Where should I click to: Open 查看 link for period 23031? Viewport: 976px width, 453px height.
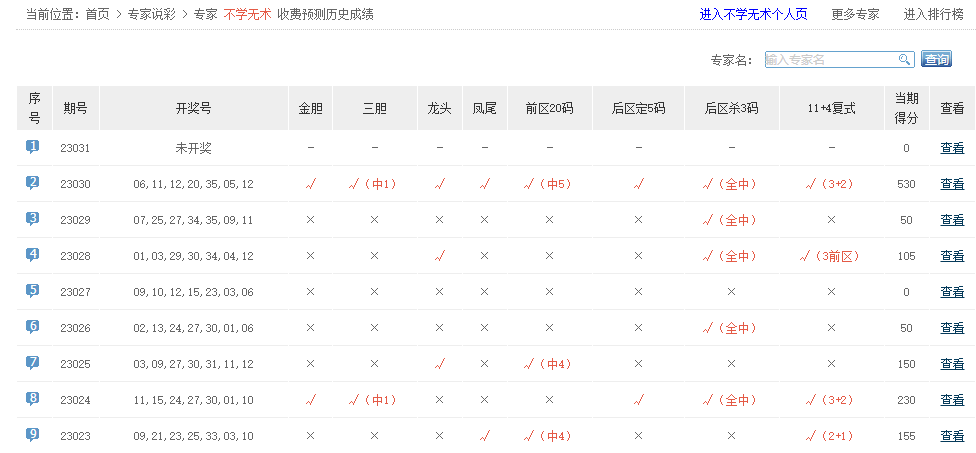(x=952, y=148)
